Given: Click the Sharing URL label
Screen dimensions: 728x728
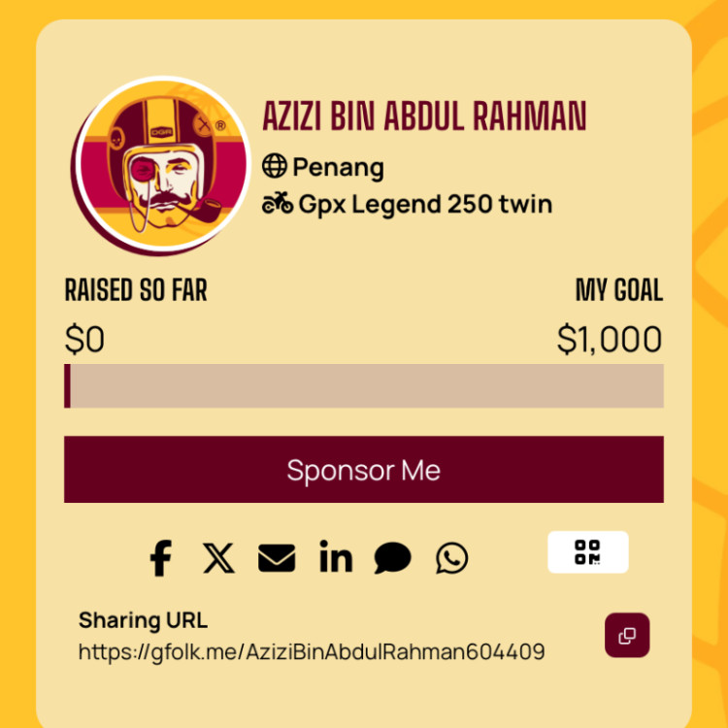Looking at the screenshot, I should tap(143, 620).
